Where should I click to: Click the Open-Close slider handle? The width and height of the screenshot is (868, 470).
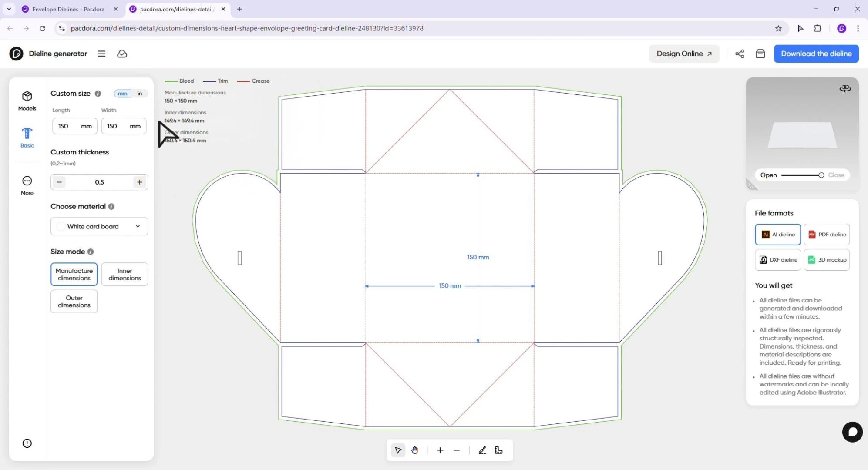tap(821, 175)
